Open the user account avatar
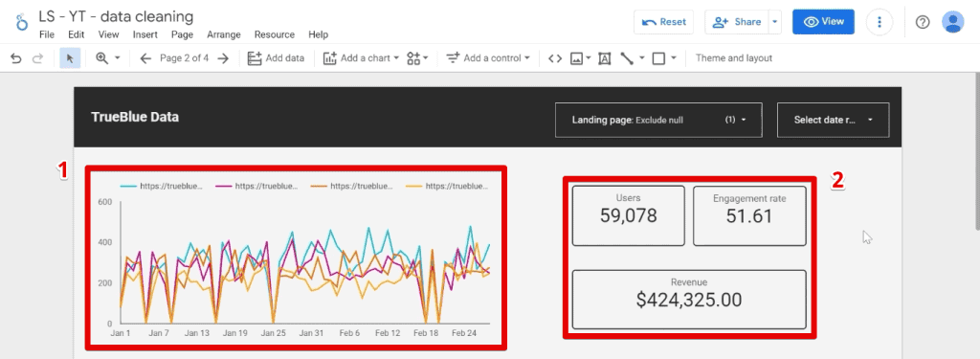 [x=952, y=22]
